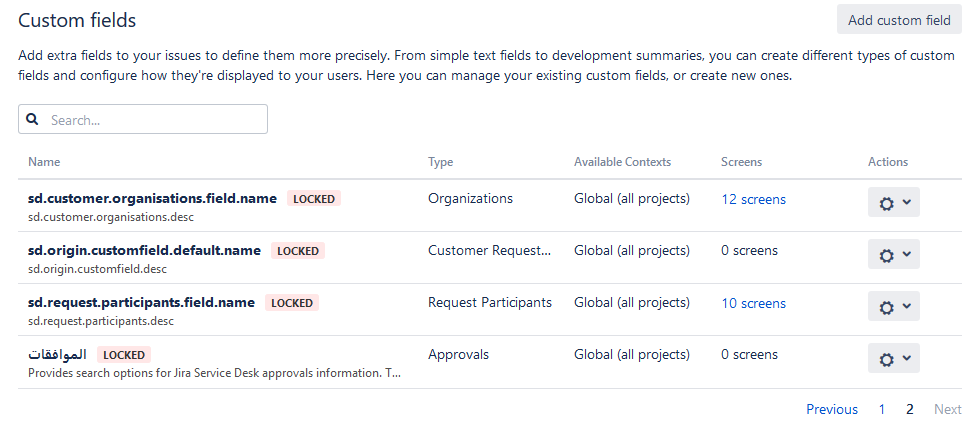
Task: Select current page number 2
Action: click(909, 409)
